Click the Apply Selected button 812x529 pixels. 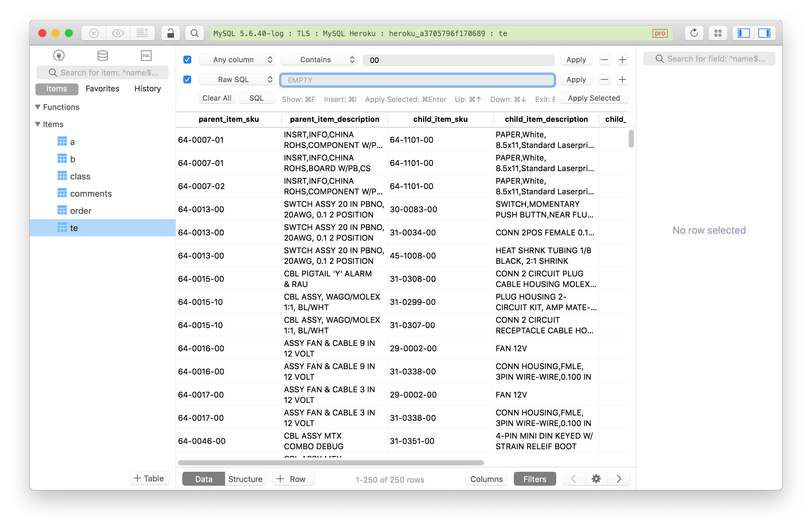[594, 98]
